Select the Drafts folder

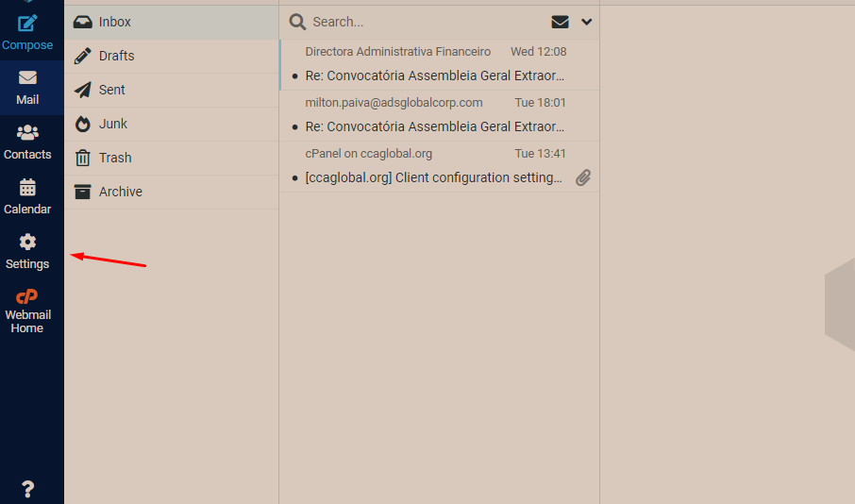click(x=172, y=56)
